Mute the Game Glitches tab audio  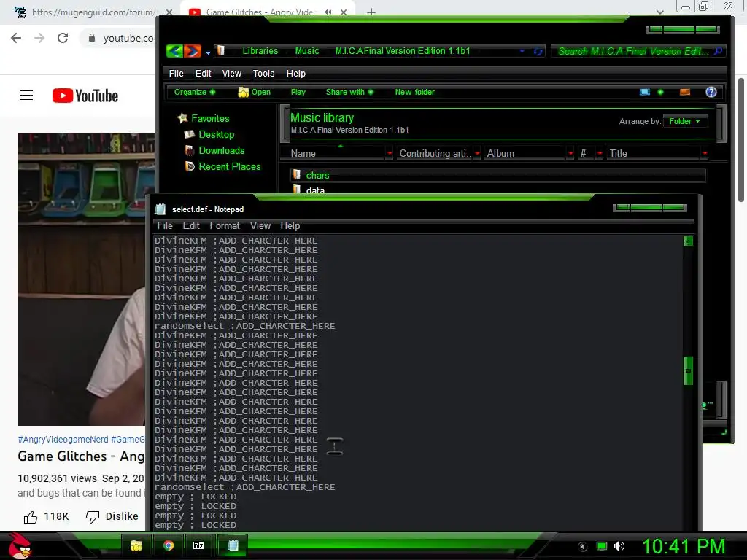click(x=328, y=12)
